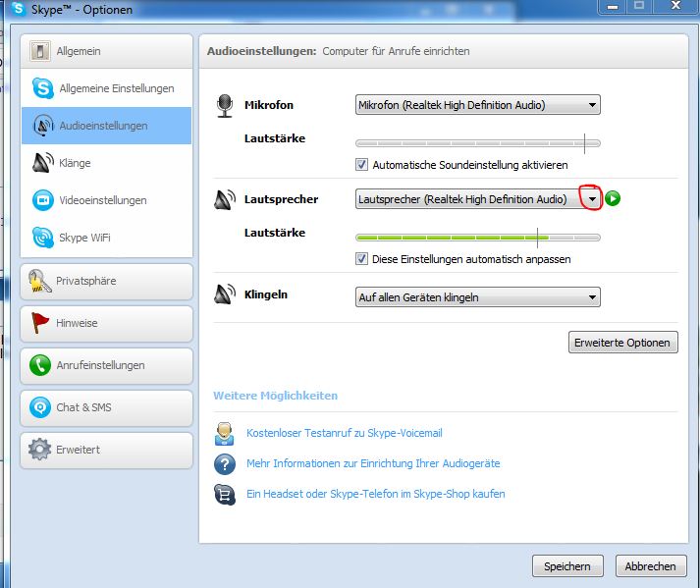Click the microphone Lautstärke slider
Viewport: 700px width, 588px height.
coord(478,143)
